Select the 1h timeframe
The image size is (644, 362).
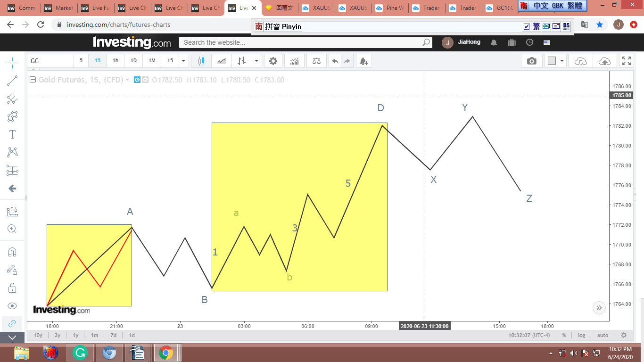pyautogui.click(x=116, y=61)
